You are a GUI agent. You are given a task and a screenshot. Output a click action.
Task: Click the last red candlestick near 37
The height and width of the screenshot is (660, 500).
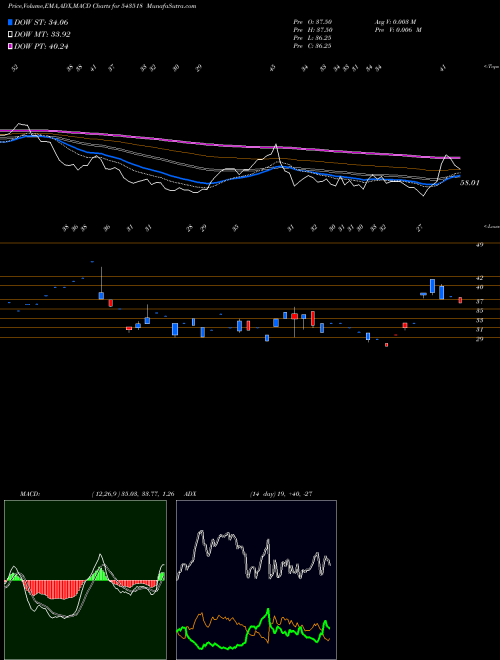pyautogui.click(x=460, y=300)
